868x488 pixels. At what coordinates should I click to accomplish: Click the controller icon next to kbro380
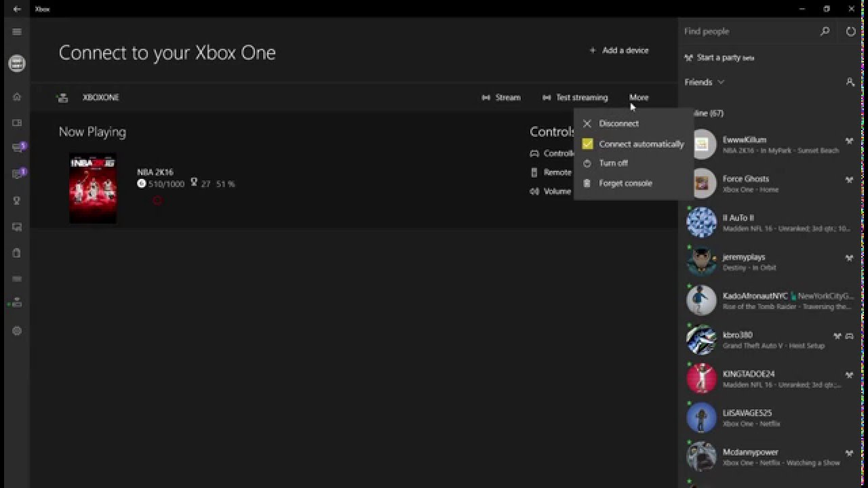(x=849, y=336)
